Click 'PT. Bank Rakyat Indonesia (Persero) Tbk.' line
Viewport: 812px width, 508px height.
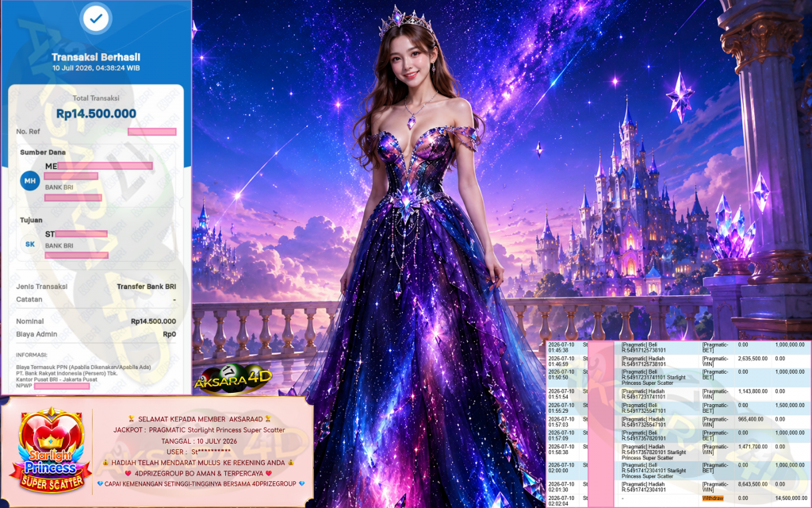tap(67, 373)
